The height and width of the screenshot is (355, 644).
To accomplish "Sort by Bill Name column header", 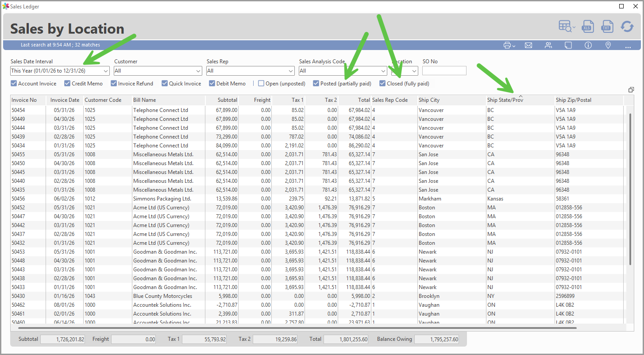I will pyautogui.click(x=169, y=100).
